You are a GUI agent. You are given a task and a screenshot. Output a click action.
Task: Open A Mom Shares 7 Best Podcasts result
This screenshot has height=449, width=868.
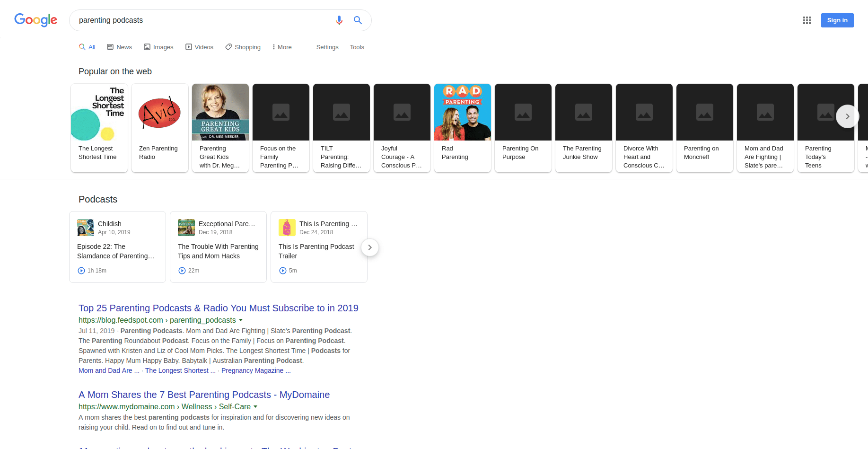[x=204, y=395]
